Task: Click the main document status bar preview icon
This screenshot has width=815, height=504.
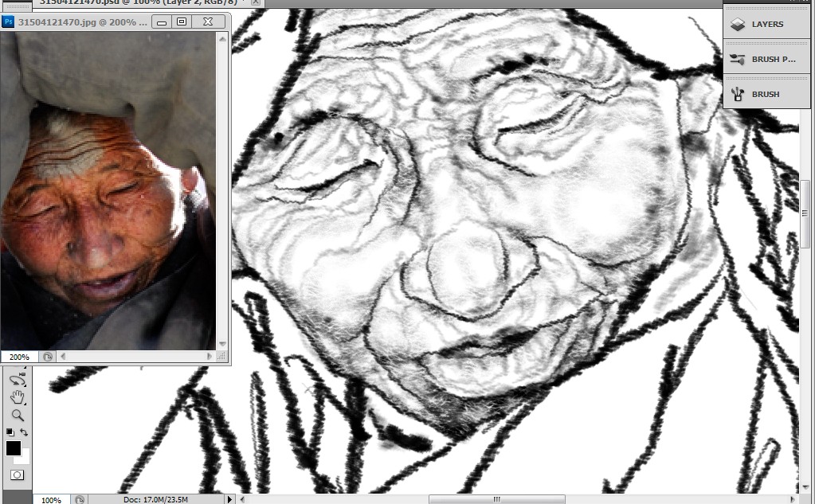Action: (80, 500)
